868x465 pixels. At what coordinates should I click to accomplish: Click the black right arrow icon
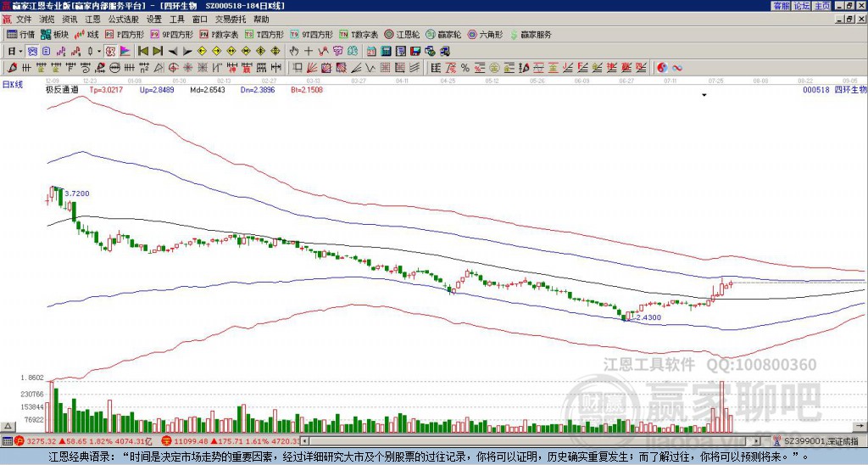click(x=187, y=52)
